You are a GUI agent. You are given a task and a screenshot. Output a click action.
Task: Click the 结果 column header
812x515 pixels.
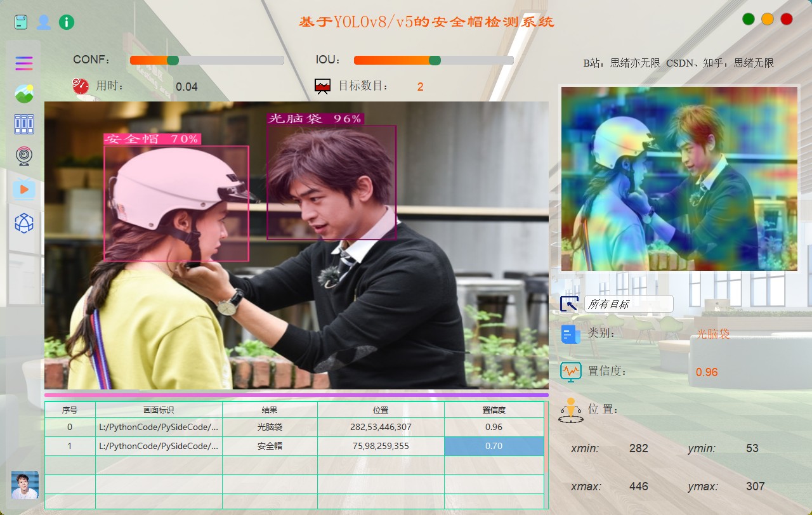point(270,410)
